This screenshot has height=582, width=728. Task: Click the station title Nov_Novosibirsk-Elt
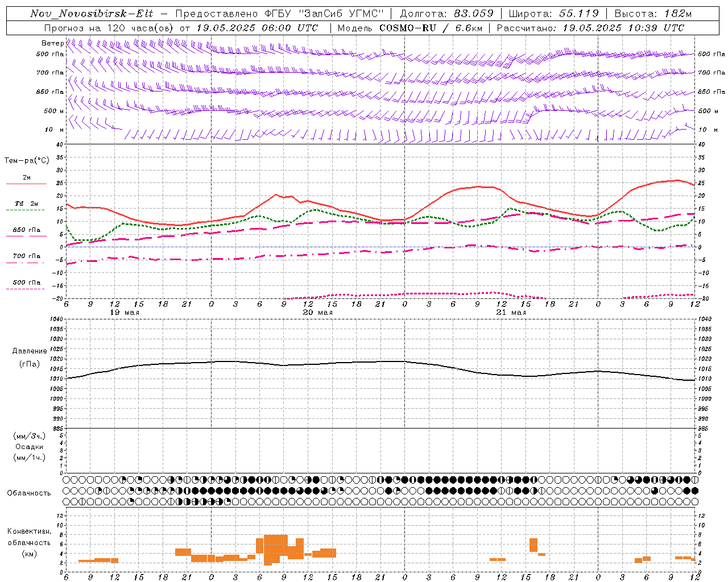[92, 14]
